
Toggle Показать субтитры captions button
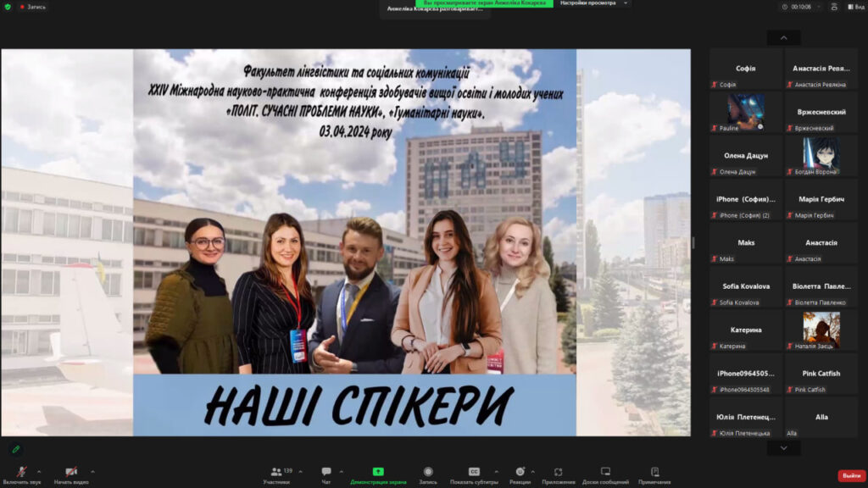[x=474, y=472]
